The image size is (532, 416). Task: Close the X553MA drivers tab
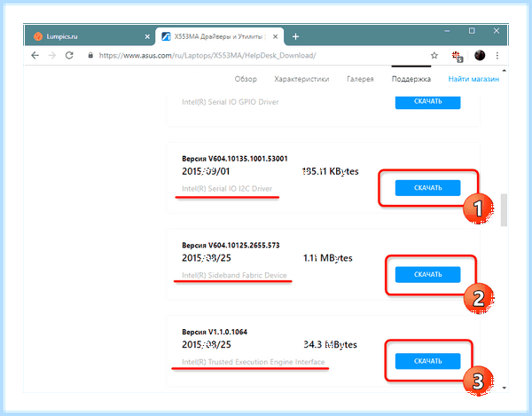(275, 36)
